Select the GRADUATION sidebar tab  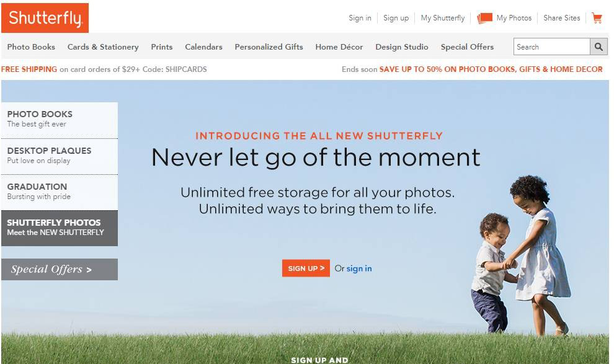coord(60,192)
